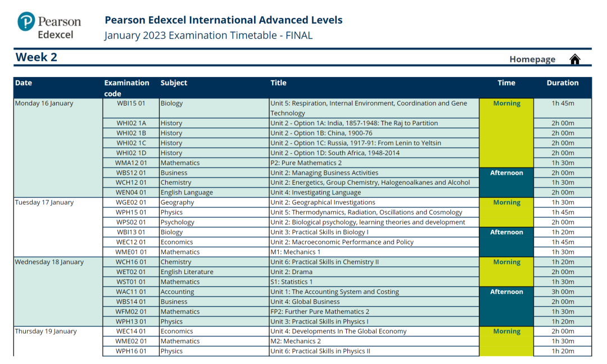The height and width of the screenshot is (364, 607).
Task: Click exam code 'WEN04 01'
Action: (131, 193)
